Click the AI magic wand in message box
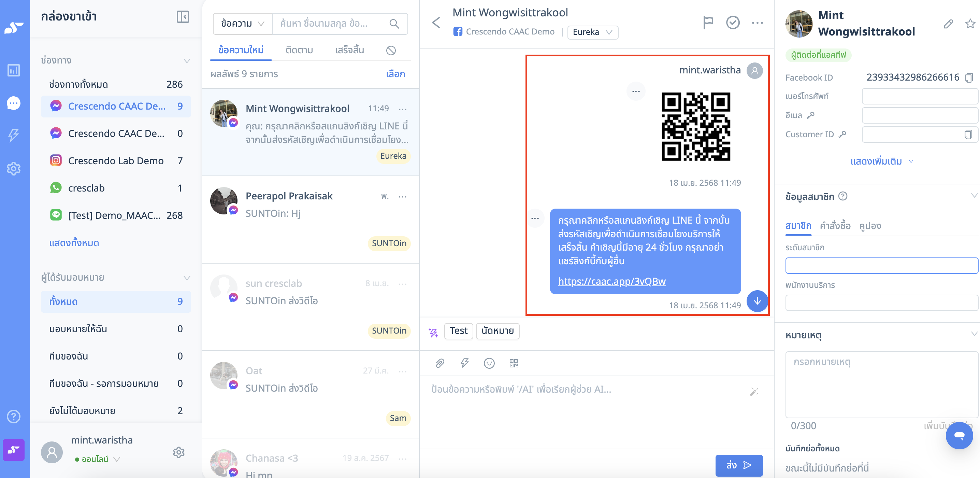The width and height of the screenshot is (980, 478). tap(754, 391)
